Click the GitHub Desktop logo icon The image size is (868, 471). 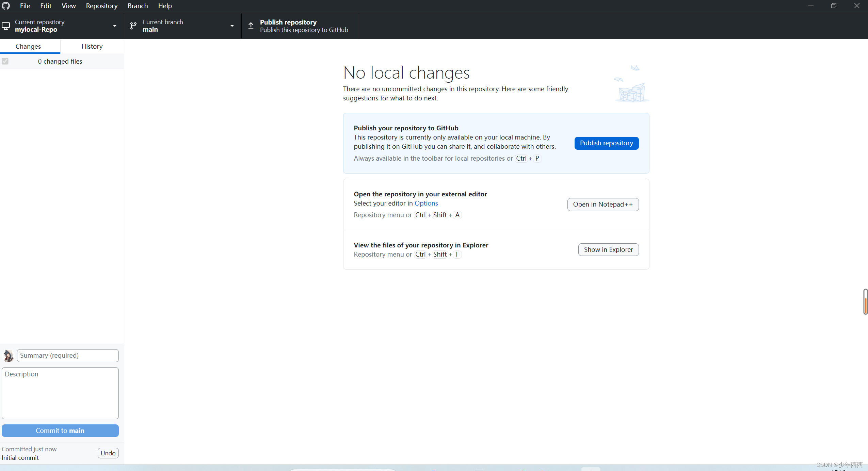click(6, 6)
